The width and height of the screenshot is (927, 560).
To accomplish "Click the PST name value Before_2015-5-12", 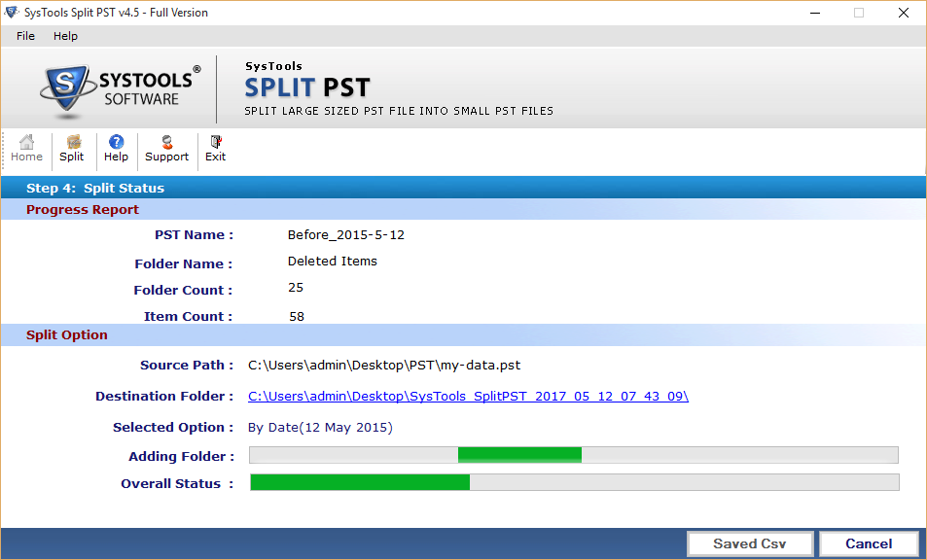I will coord(346,235).
